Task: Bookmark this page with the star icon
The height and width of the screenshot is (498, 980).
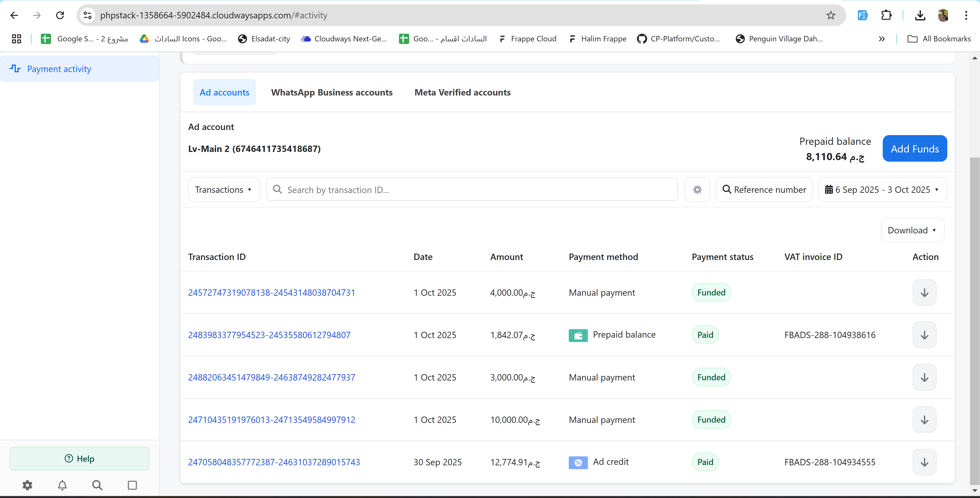Action: [830, 15]
